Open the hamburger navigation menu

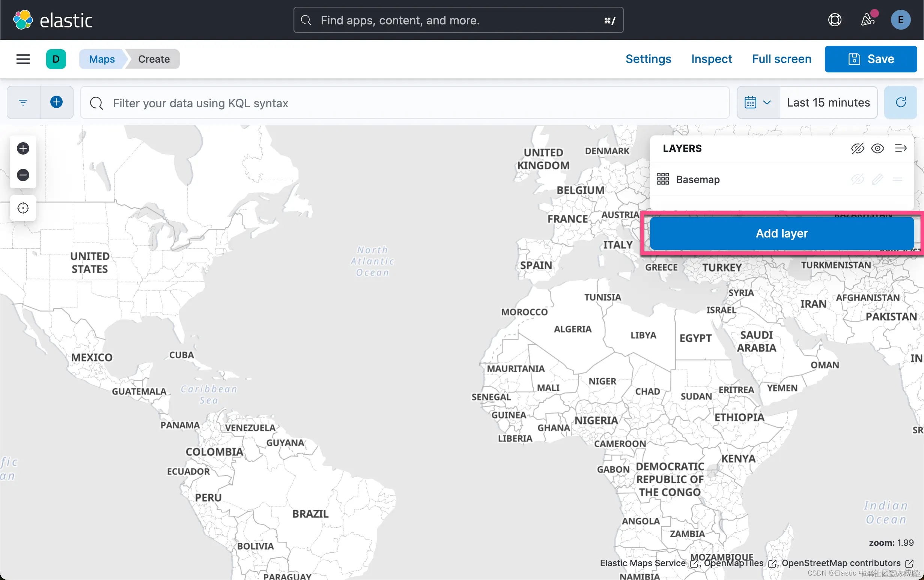tap(23, 59)
